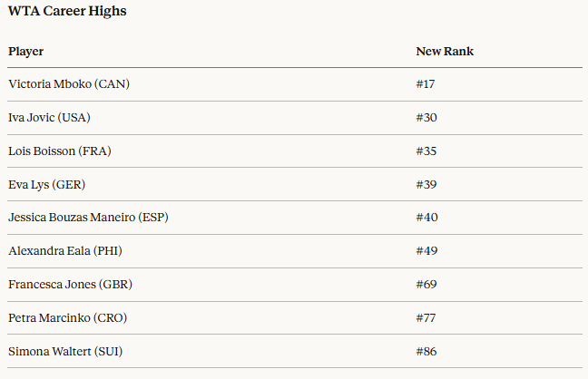This screenshot has width=588, height=379.
Task: Click the #30 rank for Iva Jovic
Action: tap(426, 118)
